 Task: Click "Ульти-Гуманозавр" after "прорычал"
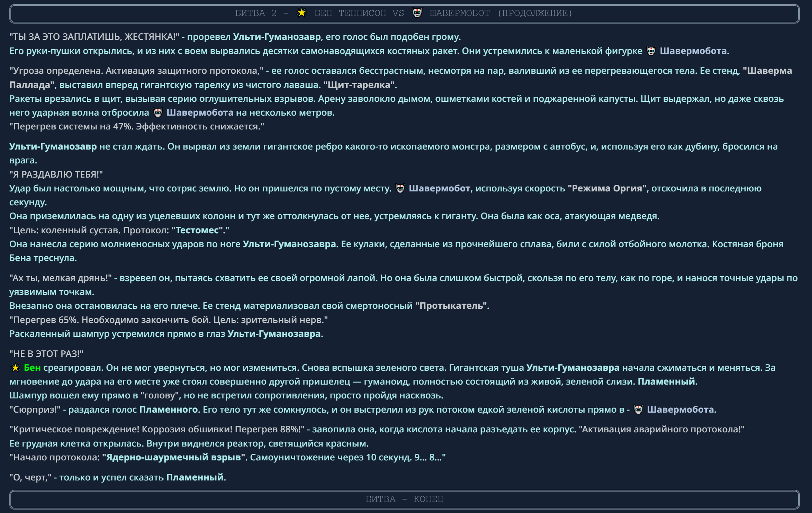(277, 37)
